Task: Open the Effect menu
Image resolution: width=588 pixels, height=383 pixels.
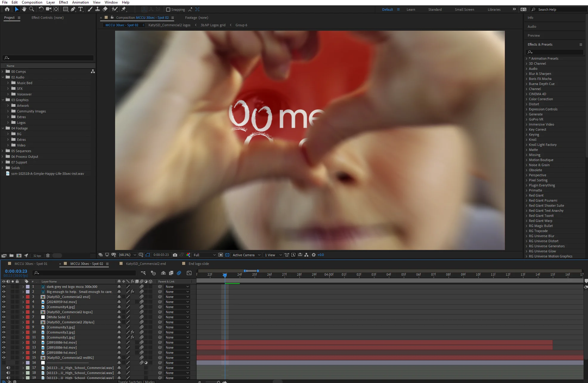Action: [64, 2]
